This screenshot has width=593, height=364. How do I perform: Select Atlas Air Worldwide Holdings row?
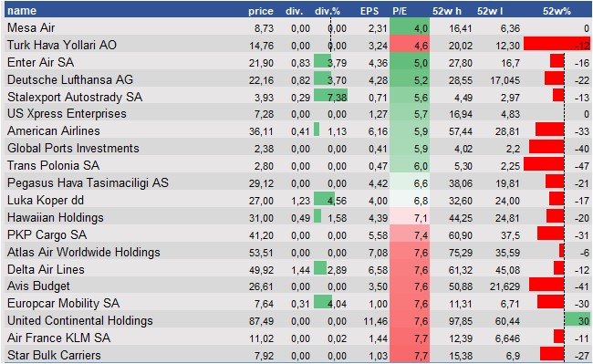(x=298, y=252)
